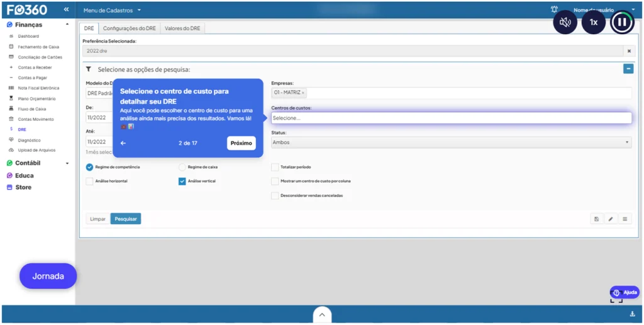Click the Pesquisar button
Viewport: 644px width, 325px height.
tap(126, 219)
